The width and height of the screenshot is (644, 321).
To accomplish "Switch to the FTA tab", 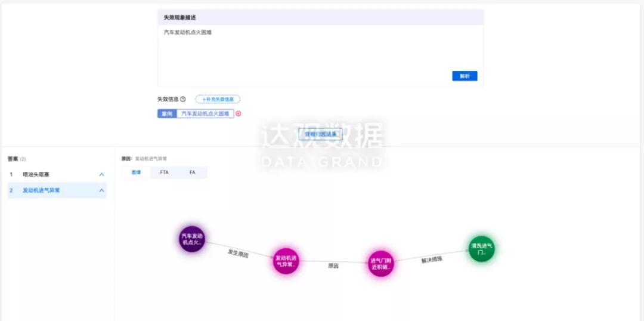I will 164,172.
